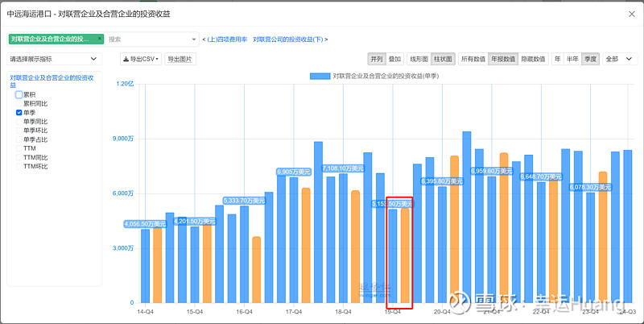Click the 19-Q4 axis label
Viewport: 644px width, 324px height.
[x=393, y=312]
